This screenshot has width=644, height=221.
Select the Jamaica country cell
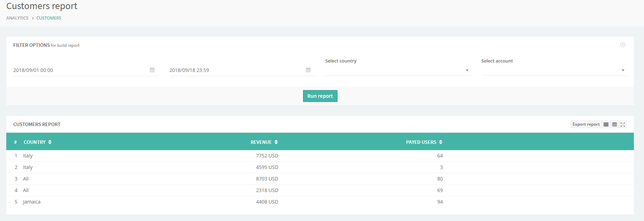[x=32, y=202]
